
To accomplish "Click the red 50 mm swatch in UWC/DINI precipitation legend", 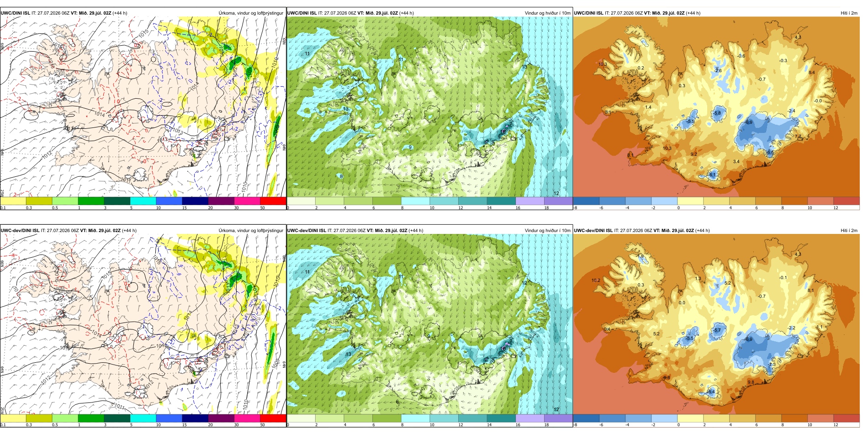I will [273, 201].
